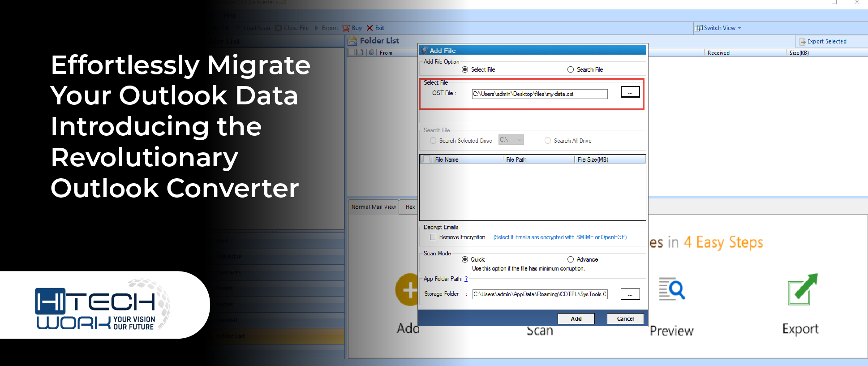This screenshot has height=366, width=868.
Task: Select Calendar in the left navigation
Action: coord(228,256)
